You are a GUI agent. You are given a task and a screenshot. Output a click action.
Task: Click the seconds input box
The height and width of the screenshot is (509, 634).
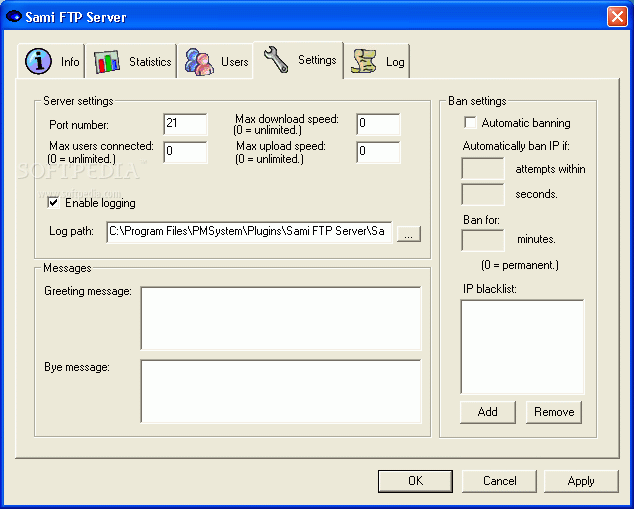tap(483, 194)
